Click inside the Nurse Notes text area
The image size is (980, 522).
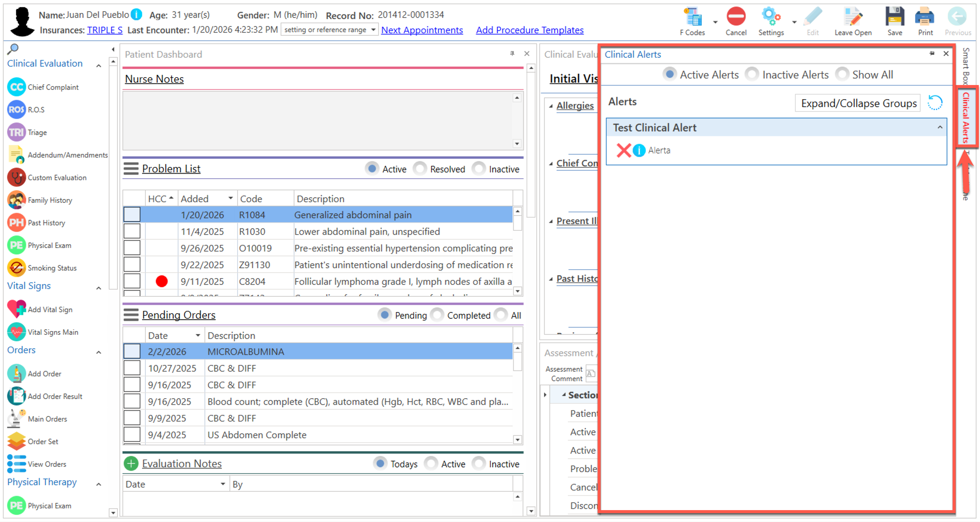(318, 120)
